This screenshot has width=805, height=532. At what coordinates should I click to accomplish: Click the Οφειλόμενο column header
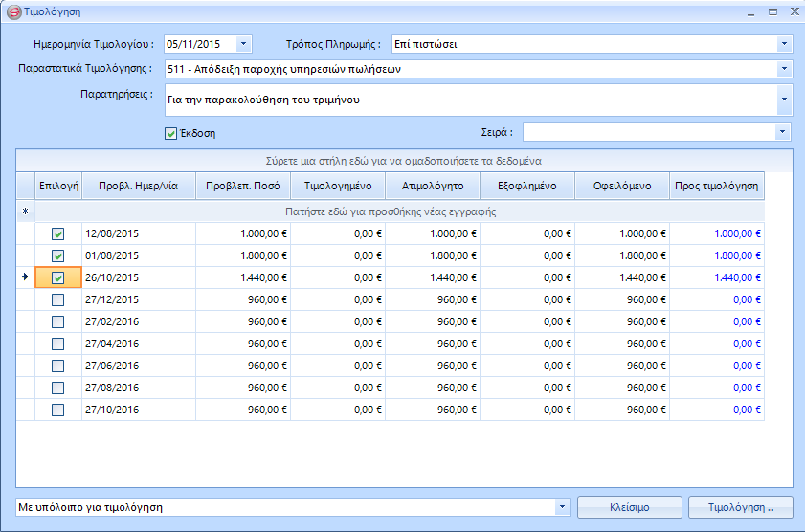coord(621,186)
